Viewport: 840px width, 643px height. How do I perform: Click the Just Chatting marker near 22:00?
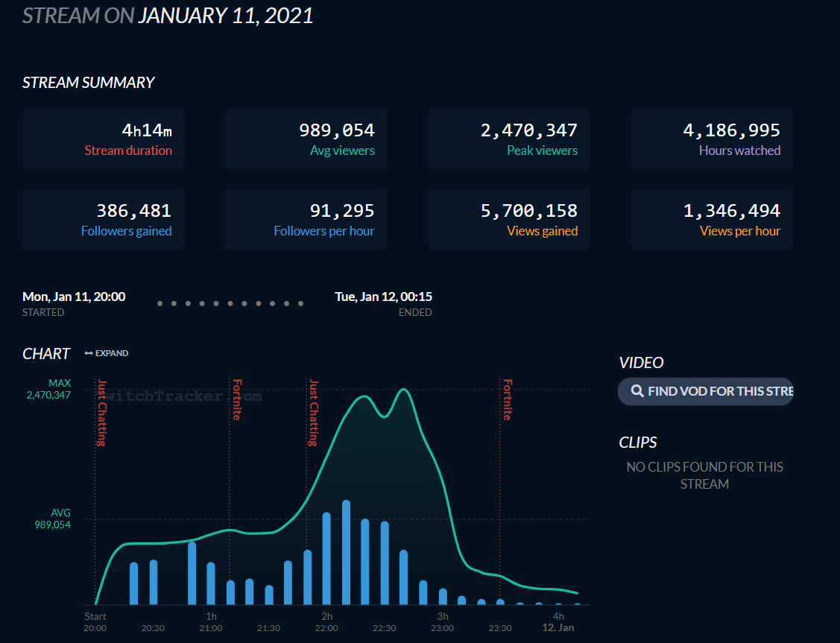(x=314, y=413)
